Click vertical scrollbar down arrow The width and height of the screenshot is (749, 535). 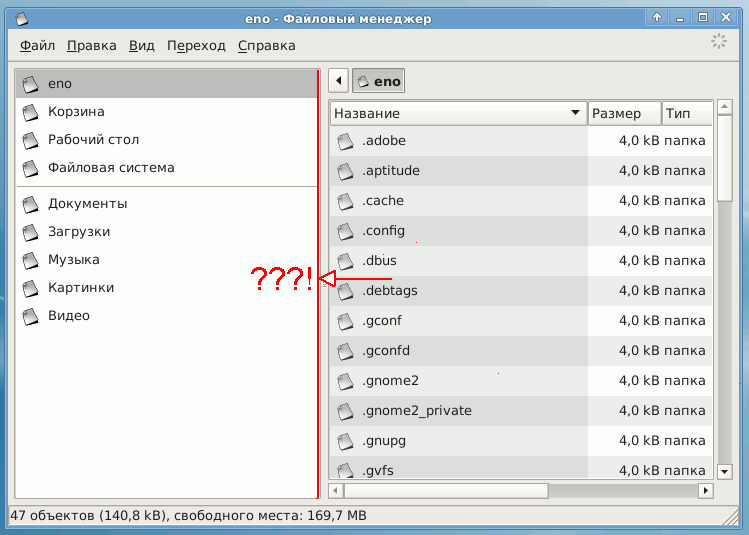click(x=725, y=471)
